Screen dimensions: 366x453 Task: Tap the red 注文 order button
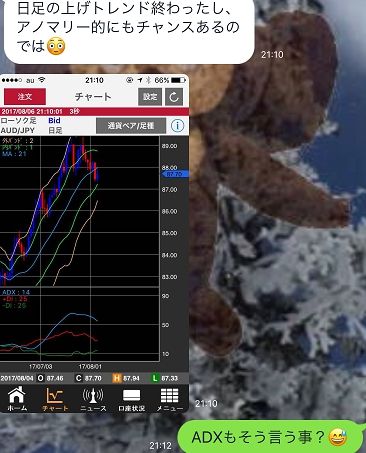click(25, 97)
